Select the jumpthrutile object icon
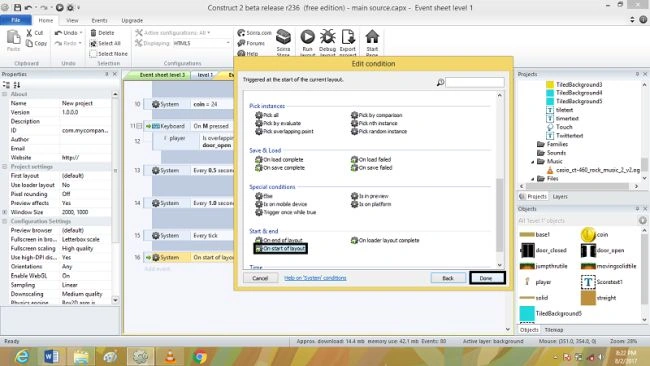 [x=527, y=266]
